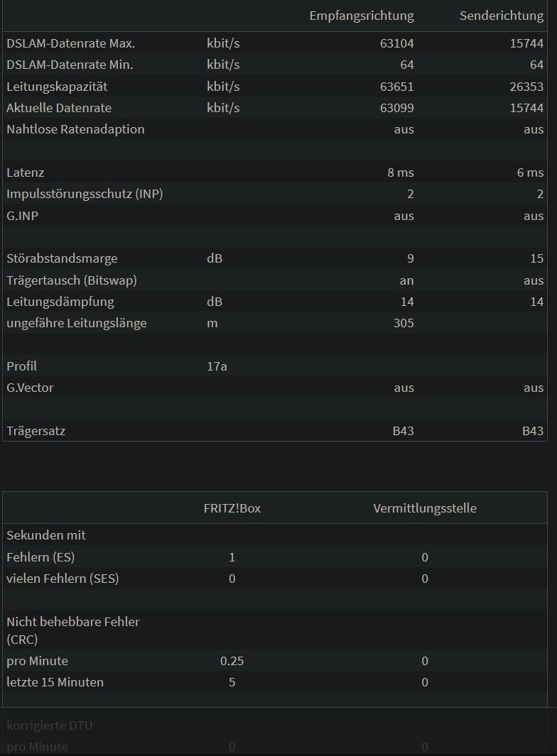
Task: Select the Latenz value 8 ms
Action: (401, 172)
